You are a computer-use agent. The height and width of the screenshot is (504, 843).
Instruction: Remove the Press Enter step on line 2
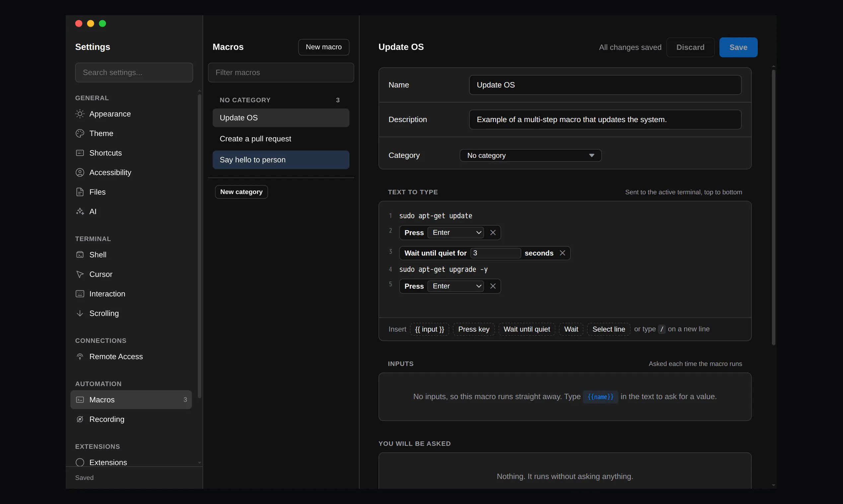click(x=493, y=233)
